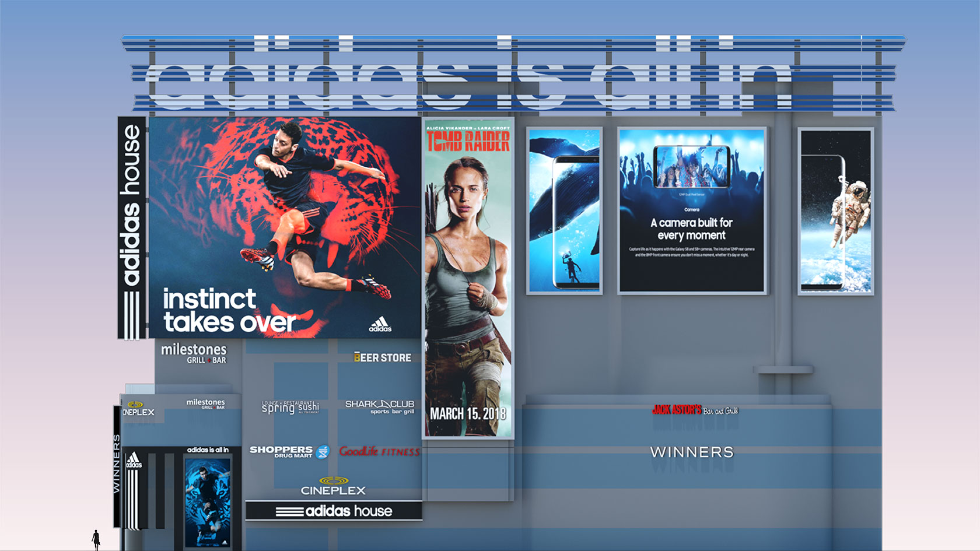The width and height of the screenshot is (980, 551).
Task: Click the human silhouette scale figure
Action: (96, 539)
